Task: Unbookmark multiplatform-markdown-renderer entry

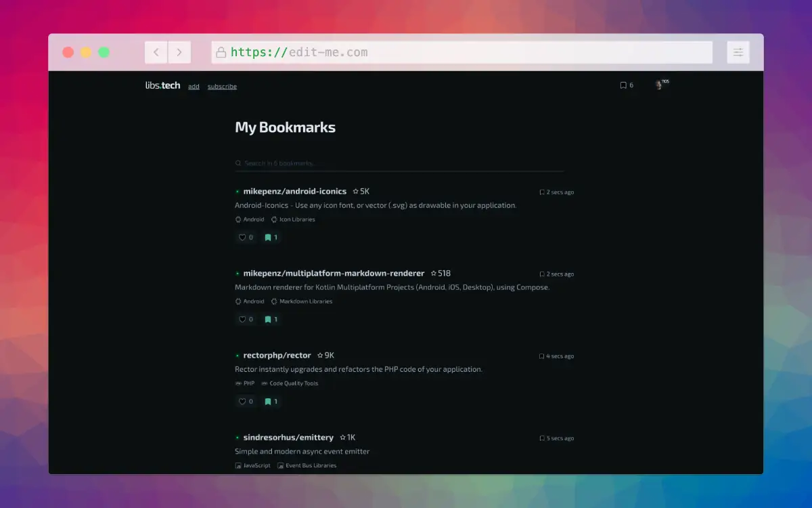Action: pyautogui.click(x=271, y=320)
